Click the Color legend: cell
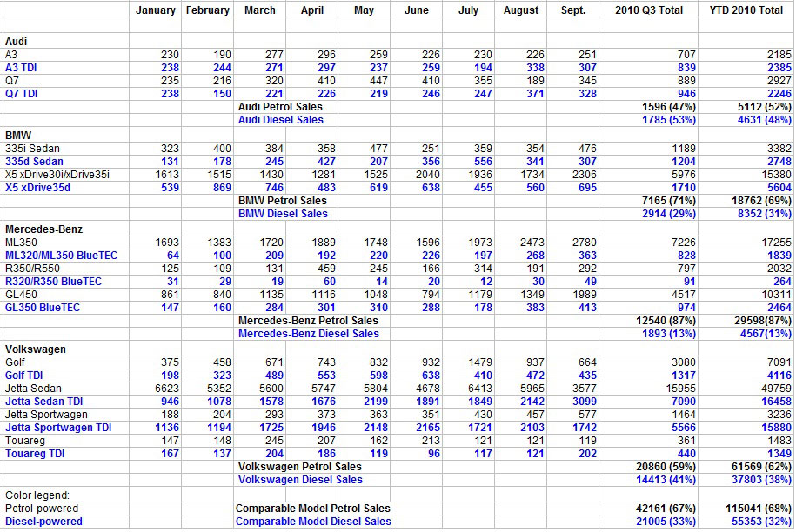Image resolution: width=796 pixels, height=532 pixels. (37, 495)
